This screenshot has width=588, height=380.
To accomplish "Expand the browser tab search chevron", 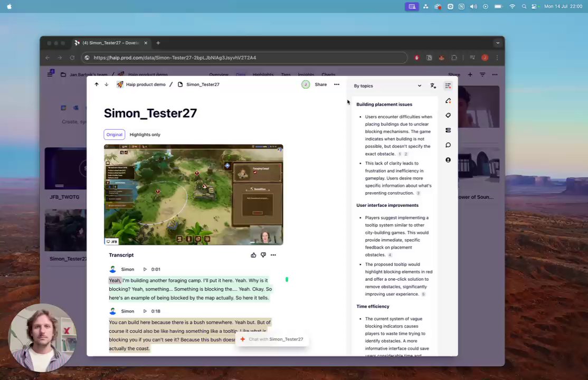I will 498,43.
